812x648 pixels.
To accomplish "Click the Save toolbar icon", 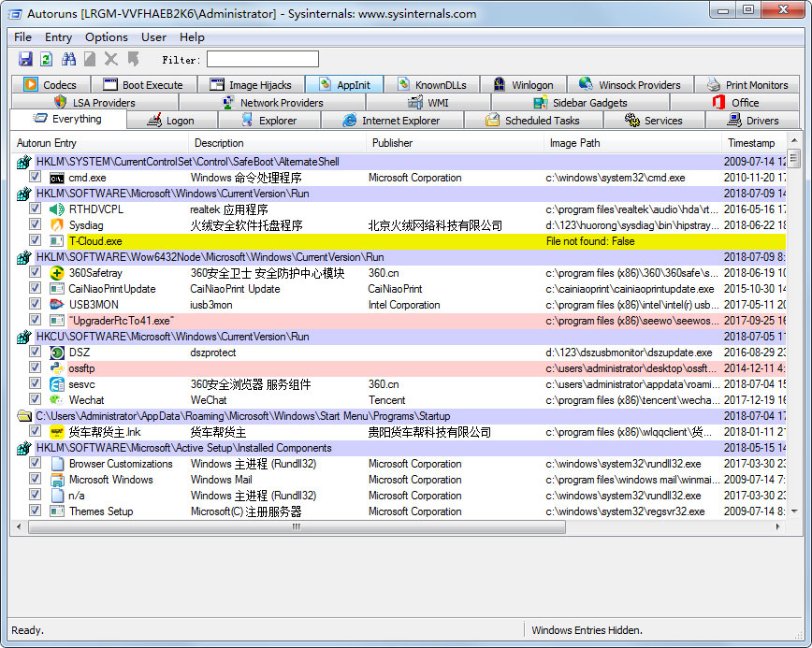I will coord(25,59).
